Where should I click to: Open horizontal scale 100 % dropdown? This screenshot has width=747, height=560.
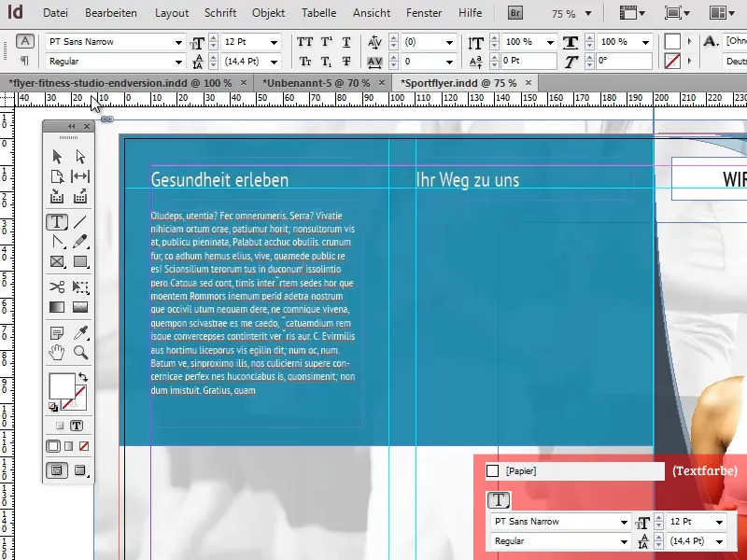click(645, 42)
